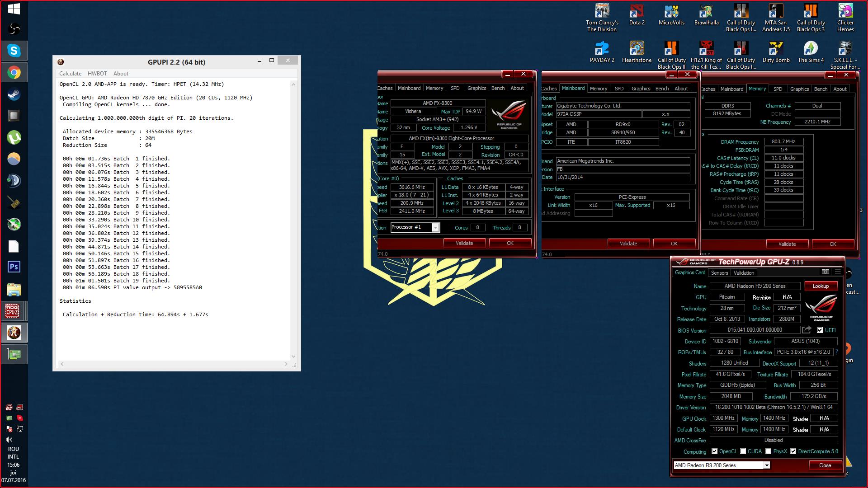Image resolution: width=868 pixels, height=488 pixels.
Task: Open the Clicker Heroes desktop icon
Action: pyautogui.click(x=845, y=18)
